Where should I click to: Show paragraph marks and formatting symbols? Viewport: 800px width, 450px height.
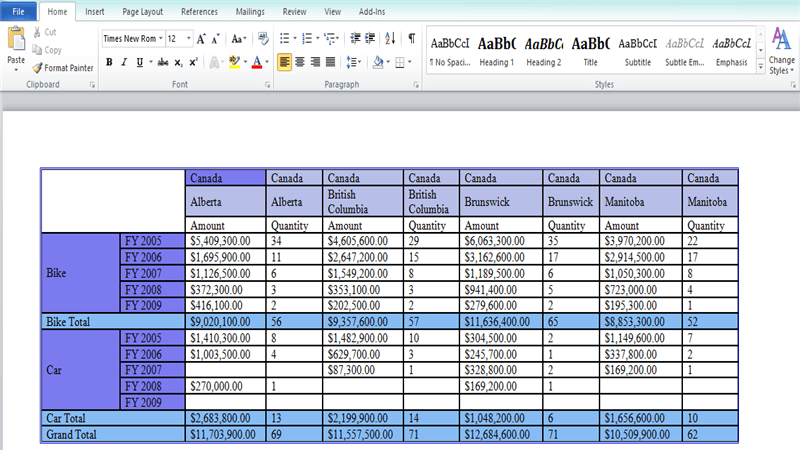412,39
